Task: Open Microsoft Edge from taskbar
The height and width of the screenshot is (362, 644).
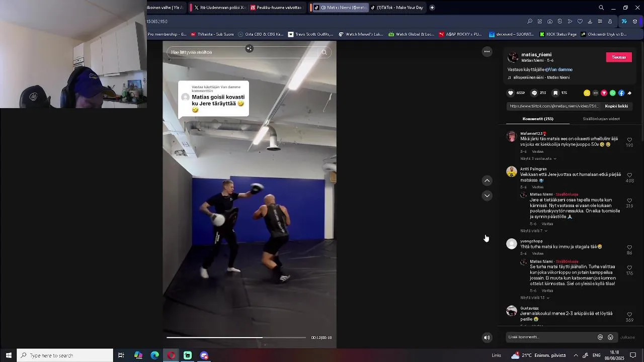Action: pyautogui.click(x=155, y=355)
